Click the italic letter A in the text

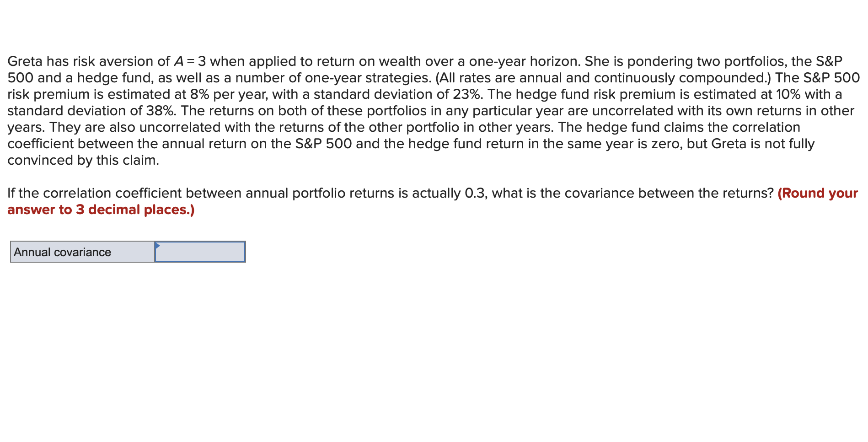(178, 61)
